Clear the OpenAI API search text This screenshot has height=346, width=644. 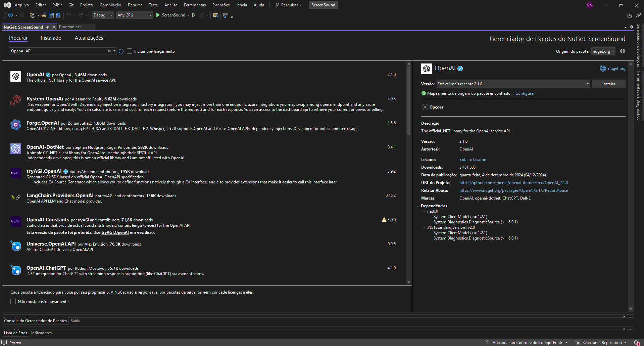tap(109, 51)
